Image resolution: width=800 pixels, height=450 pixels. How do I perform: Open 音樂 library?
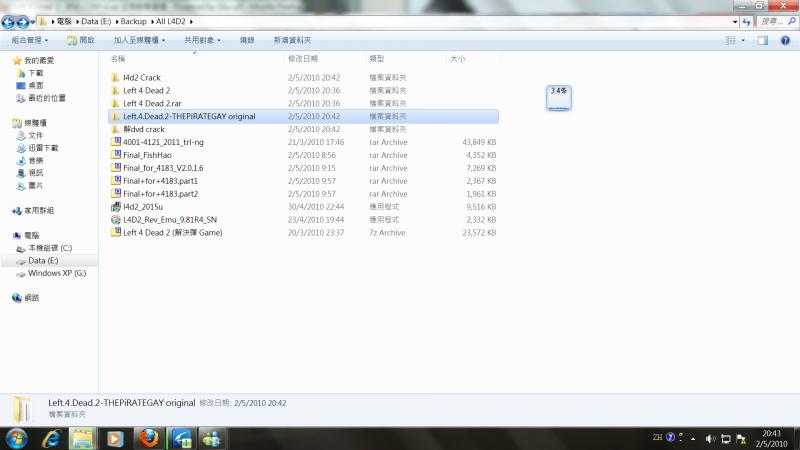click(x=35, y=160)
